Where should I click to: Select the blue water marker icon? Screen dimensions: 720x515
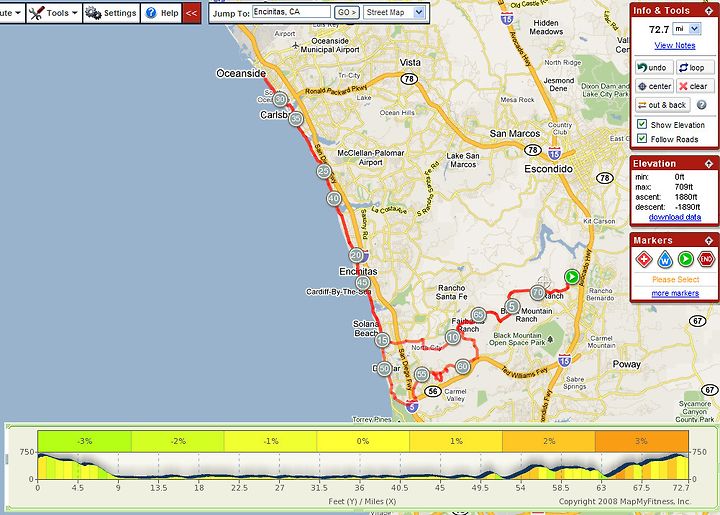click(x=664, y=259)
